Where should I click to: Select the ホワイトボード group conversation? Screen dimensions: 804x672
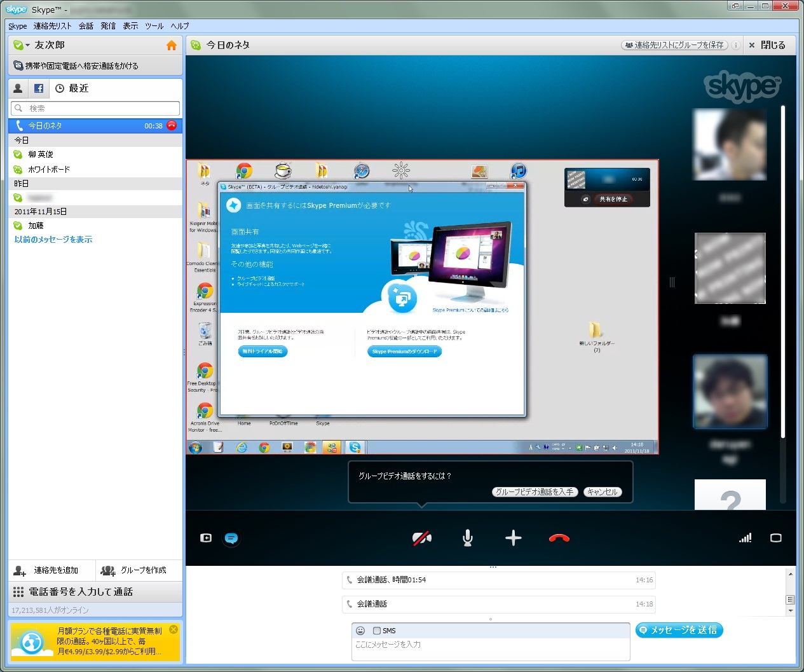click(x=95, y=170)
